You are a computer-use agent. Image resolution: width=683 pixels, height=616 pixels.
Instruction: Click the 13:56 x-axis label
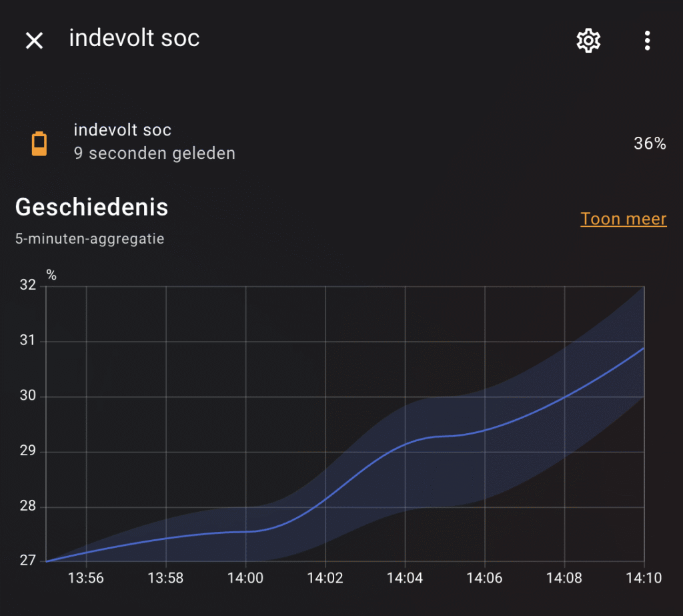(86, 579)
